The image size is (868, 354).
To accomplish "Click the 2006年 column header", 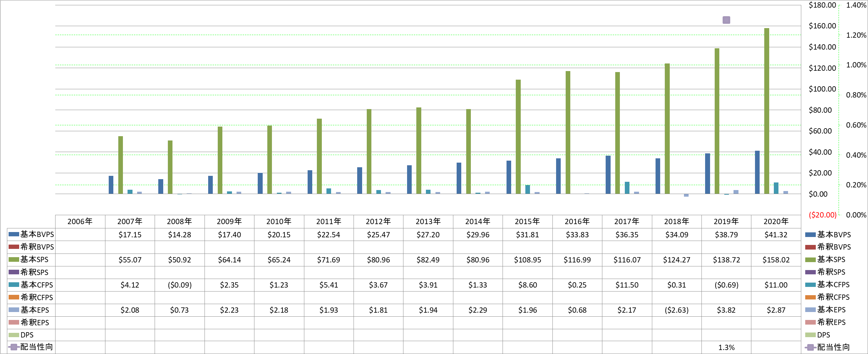I will pyautogui.click(x=80, y=221).
